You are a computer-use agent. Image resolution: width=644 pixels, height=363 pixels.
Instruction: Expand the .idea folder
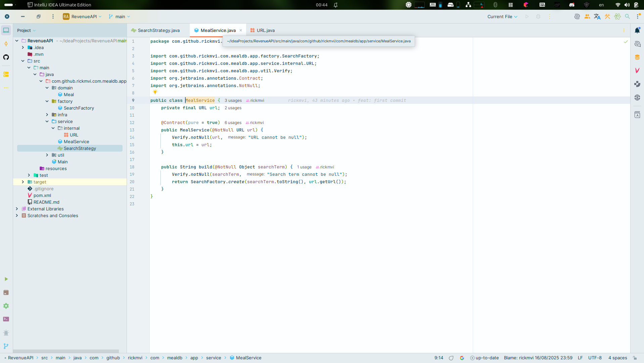point(23,47)
